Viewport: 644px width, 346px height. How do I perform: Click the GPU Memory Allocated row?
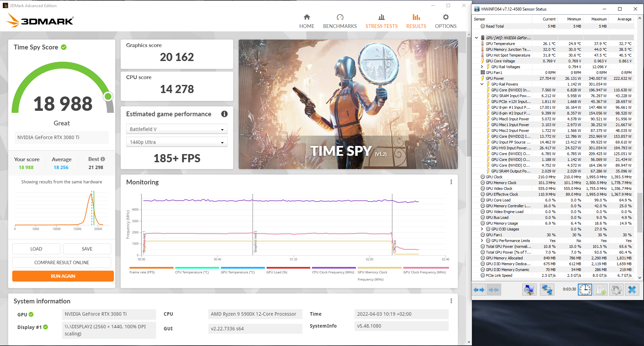coord(553,258)
